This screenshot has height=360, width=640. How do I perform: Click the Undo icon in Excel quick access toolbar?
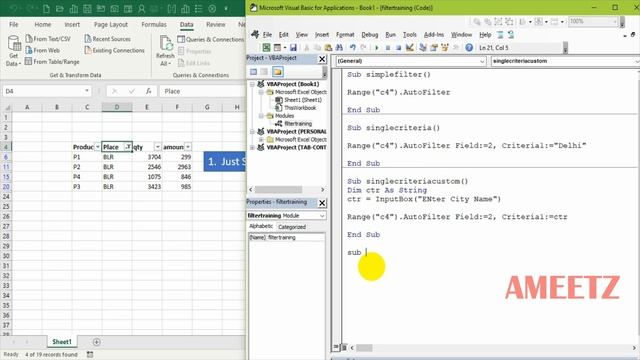pyautogui.click(x=13, y=9)
